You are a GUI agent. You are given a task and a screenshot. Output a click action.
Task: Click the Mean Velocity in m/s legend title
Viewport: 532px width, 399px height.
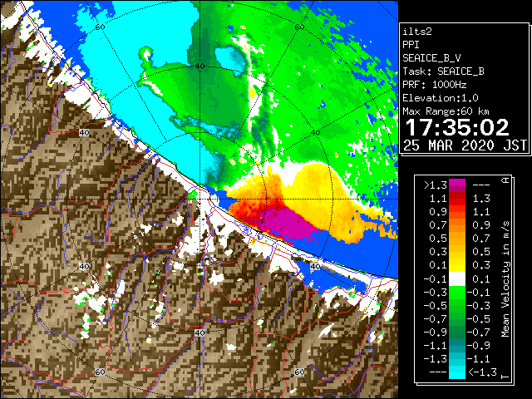point(505,279)
